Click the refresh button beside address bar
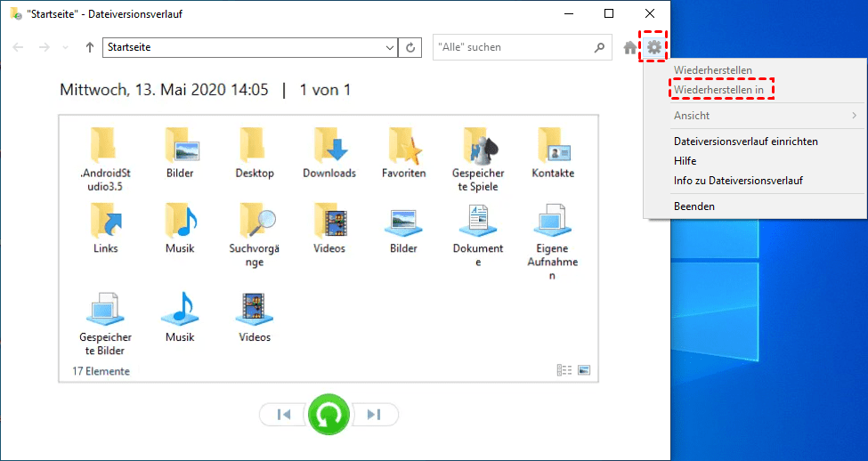This screenshot has height=461, width=868. pyautogui.click(x=410, y=47)
